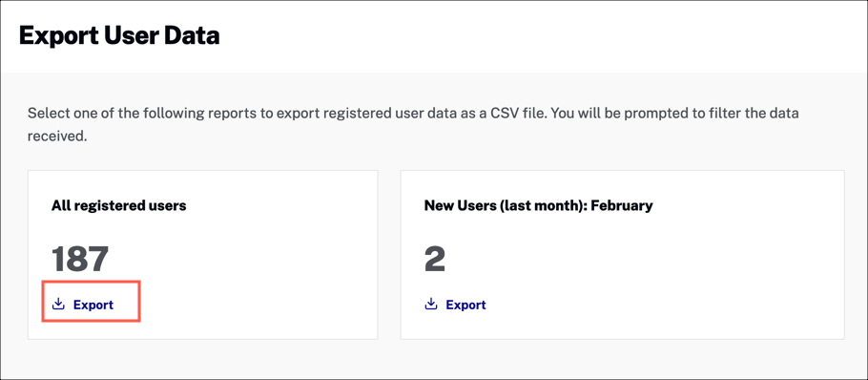Click the word 'received.' in description
Viewport: 868px width, 380px height.
tap(57, 137)
